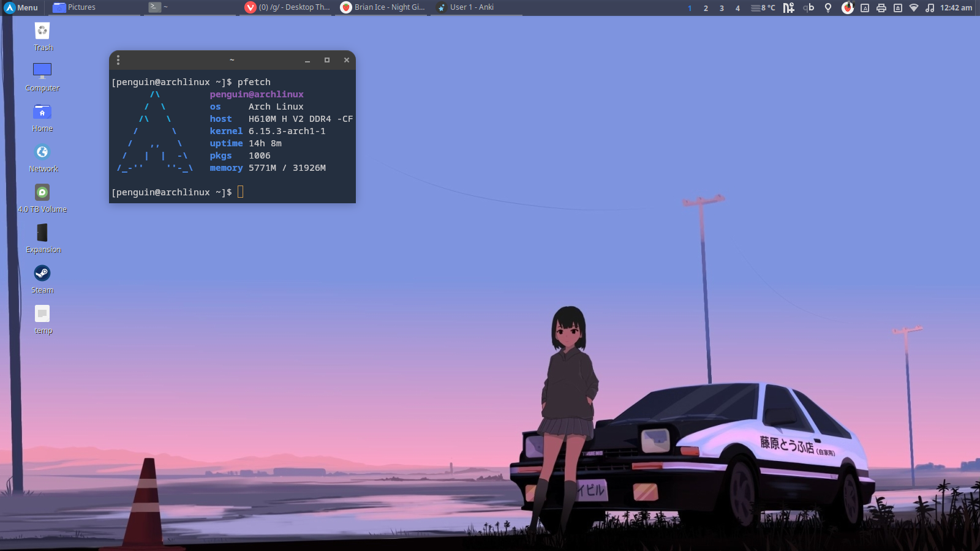This screenshot has height=551, width=980.
Task: Click 'penguin@archlinux' heading in pfetch output
Action: 257,94
